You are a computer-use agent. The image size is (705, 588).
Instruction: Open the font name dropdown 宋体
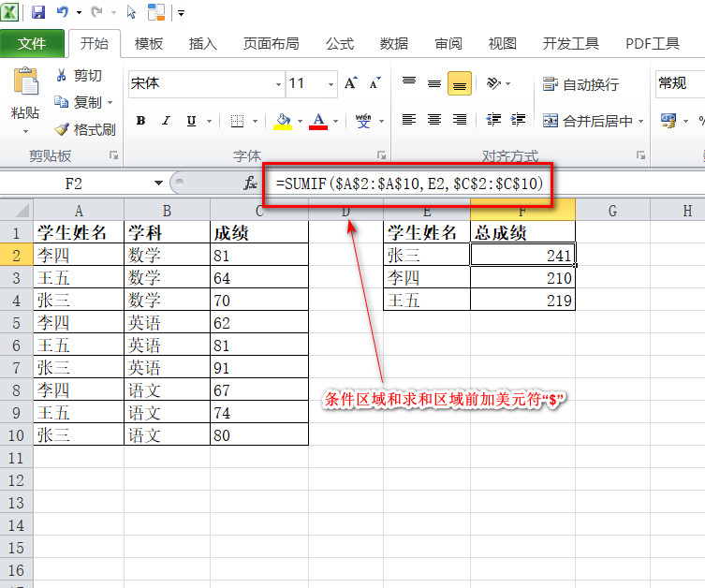278,84
